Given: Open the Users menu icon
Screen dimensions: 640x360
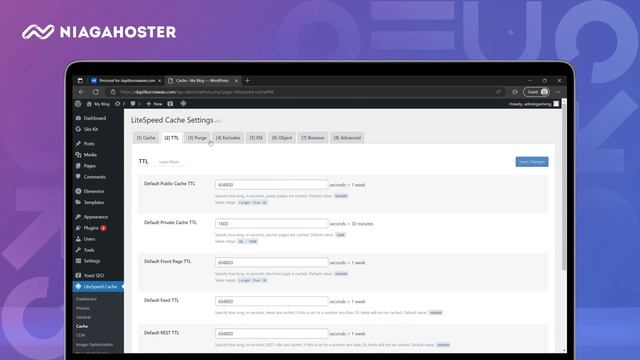Looking at the screenshot, I should (78, 239).
